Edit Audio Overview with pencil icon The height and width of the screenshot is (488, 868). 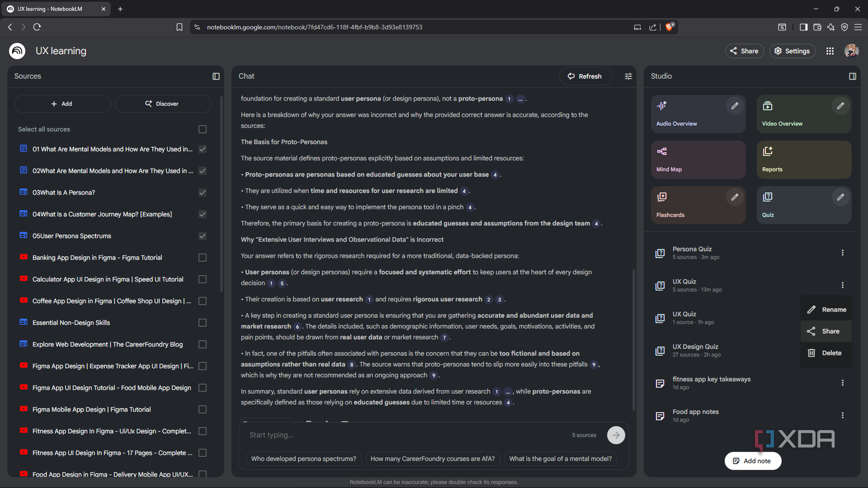tap(734, 106)
